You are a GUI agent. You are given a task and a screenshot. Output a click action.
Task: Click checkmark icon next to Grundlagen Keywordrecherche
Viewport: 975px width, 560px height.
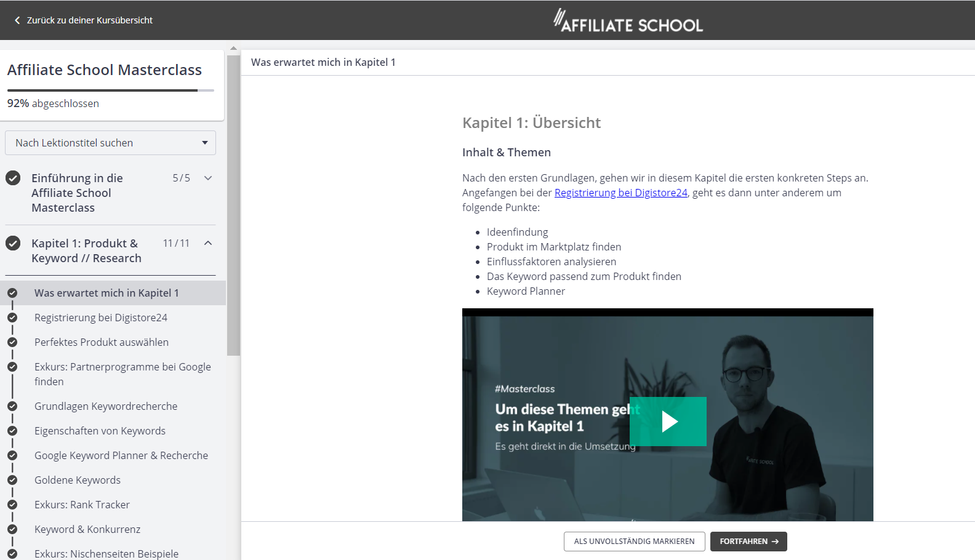click(x=12, y=406)
